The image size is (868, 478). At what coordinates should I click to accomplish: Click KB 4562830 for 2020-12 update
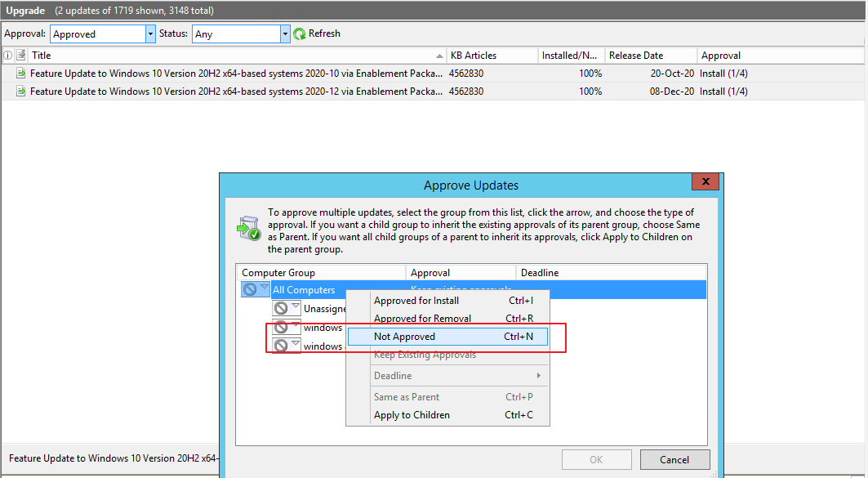(466, 92)
